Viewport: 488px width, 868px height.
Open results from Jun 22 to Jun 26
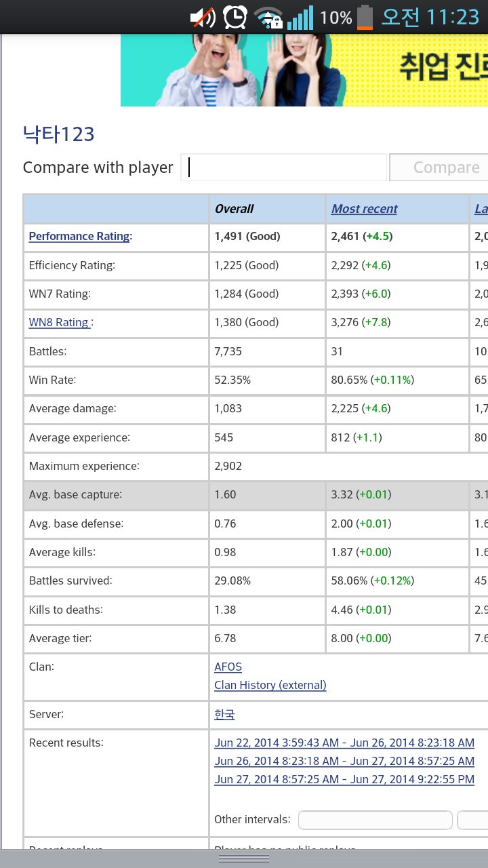[x=344, y=743]
